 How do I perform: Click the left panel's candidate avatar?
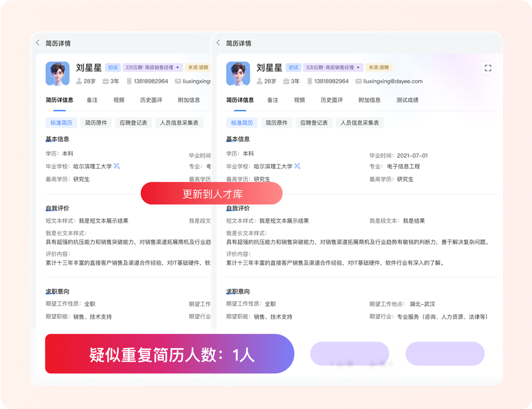pyautogui.click(x=58, y=74)
